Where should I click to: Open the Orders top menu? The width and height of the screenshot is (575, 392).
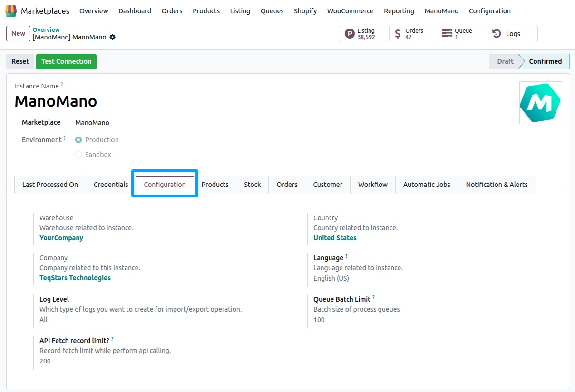coord(172,11)
